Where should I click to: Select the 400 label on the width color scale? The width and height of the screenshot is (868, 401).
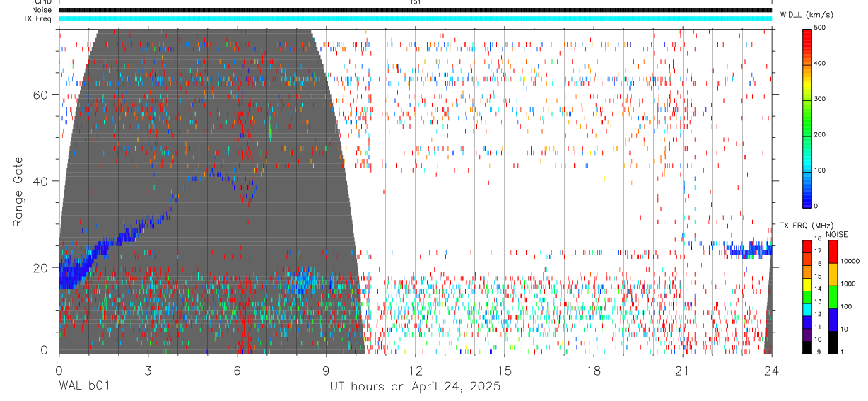821,63
